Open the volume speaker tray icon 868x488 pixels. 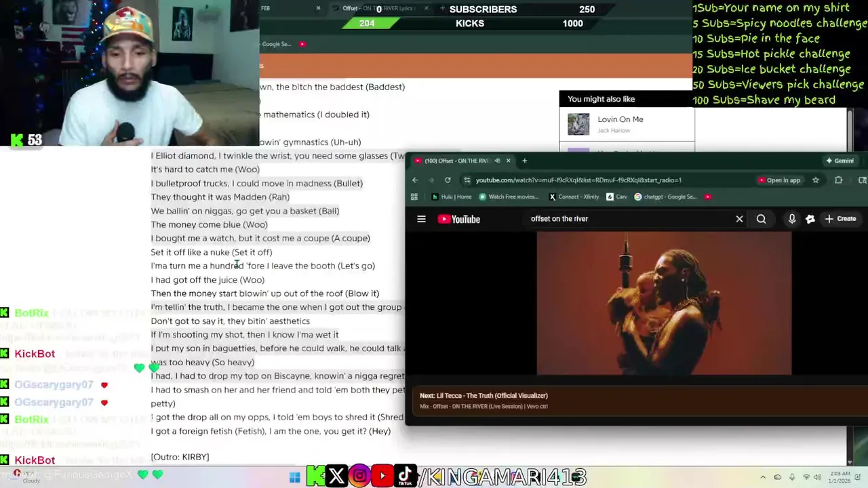(818, 477)
